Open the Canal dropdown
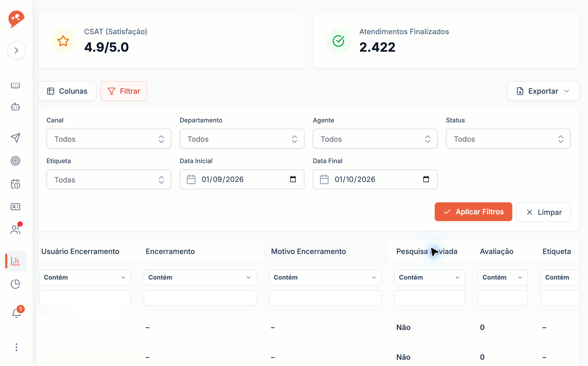The width and height of the screenshot is (588, 366). pos(109,139)
